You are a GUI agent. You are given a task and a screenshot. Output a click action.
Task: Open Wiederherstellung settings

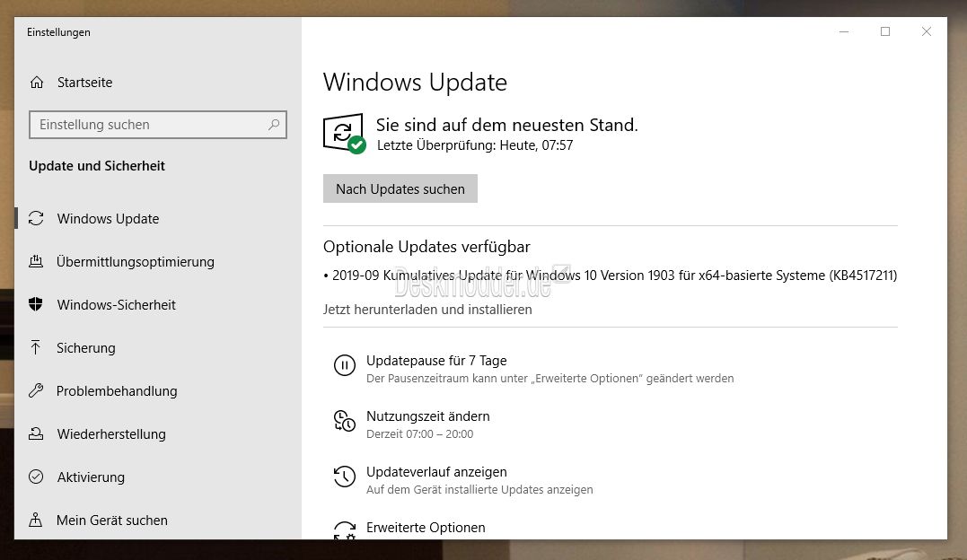pos(111,434)
